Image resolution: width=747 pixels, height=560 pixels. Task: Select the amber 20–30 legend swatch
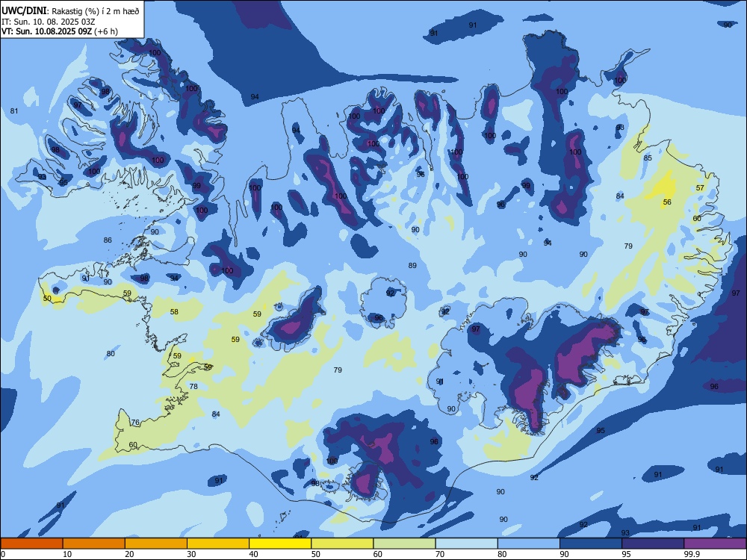coord(156,544)
